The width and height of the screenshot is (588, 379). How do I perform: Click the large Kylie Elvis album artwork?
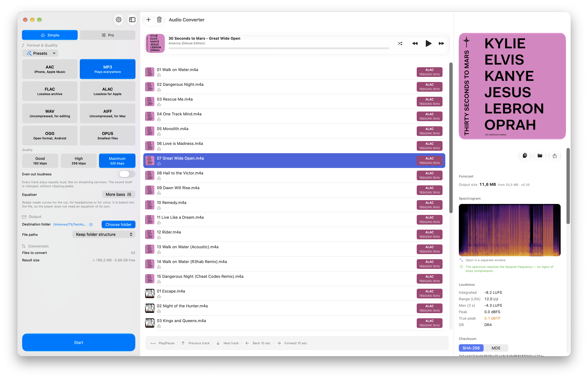coord(512,86)
